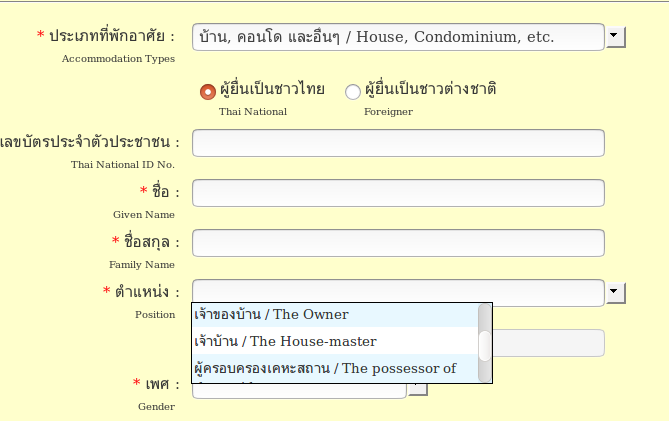Click into the Given Name text box

pos(398,193)
